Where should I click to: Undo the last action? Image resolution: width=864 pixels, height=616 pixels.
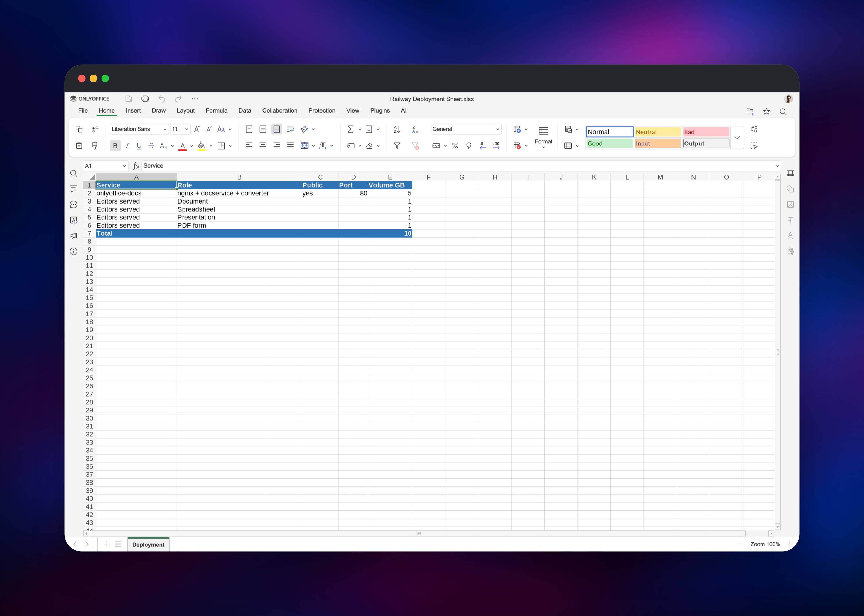click(x=162, y=99)
